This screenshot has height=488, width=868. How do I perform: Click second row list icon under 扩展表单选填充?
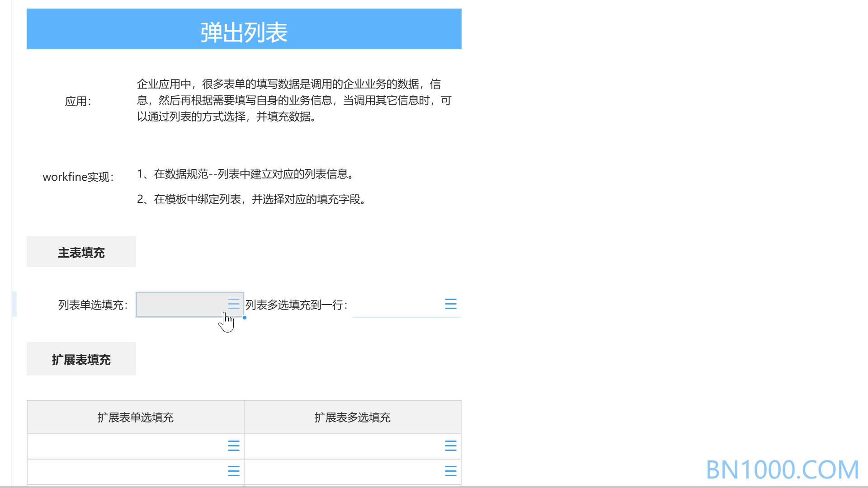(x=233, y=471)
